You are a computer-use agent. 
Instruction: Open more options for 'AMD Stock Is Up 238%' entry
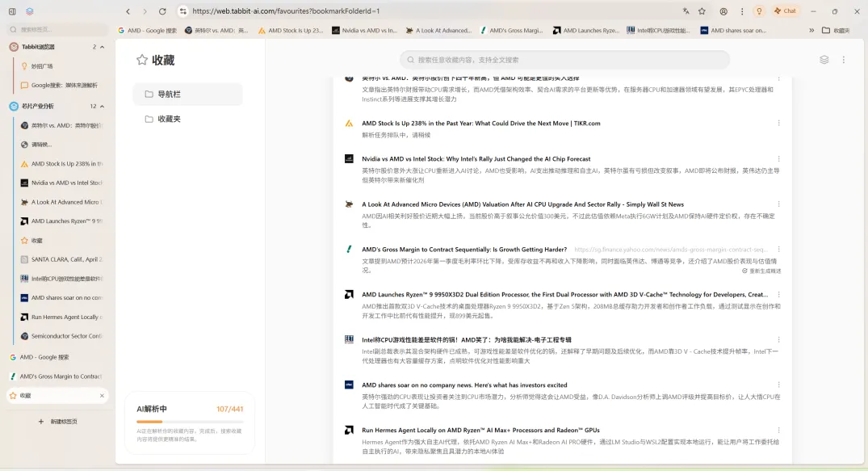point(779,123)
